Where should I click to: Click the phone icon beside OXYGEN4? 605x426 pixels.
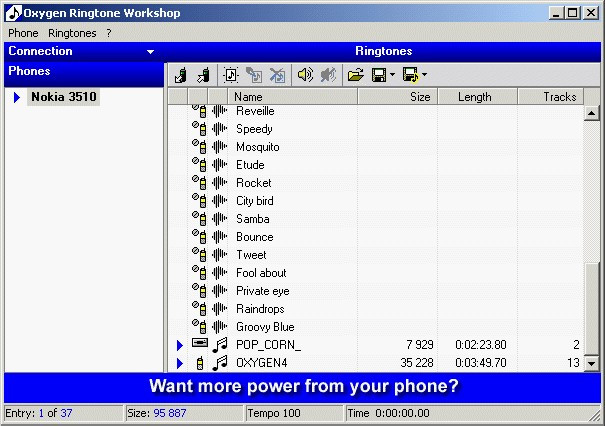[x=199, y=363]
